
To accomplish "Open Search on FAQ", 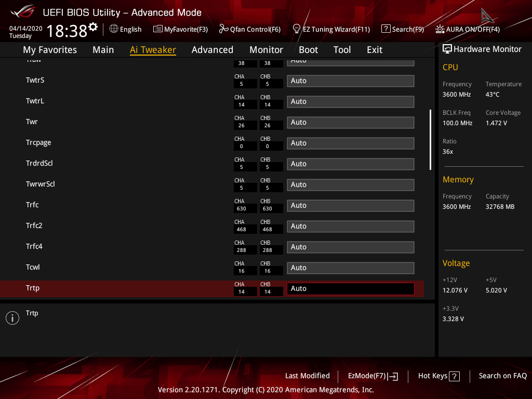I will [502, 376].
